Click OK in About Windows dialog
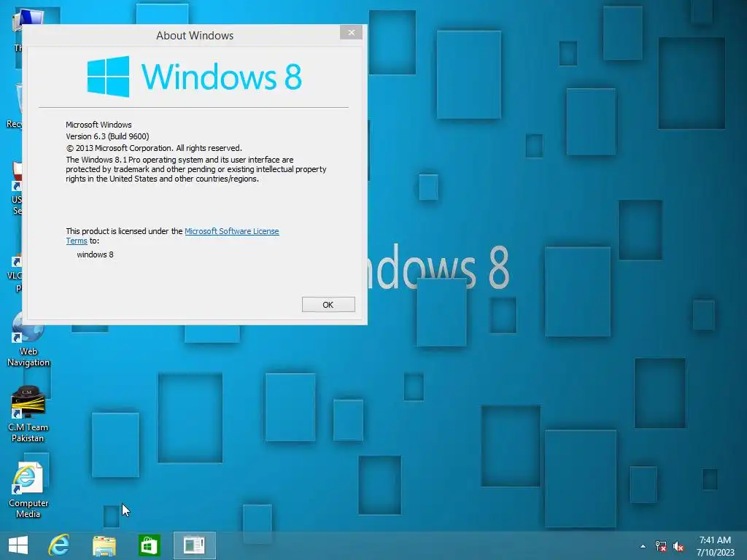 328,305
